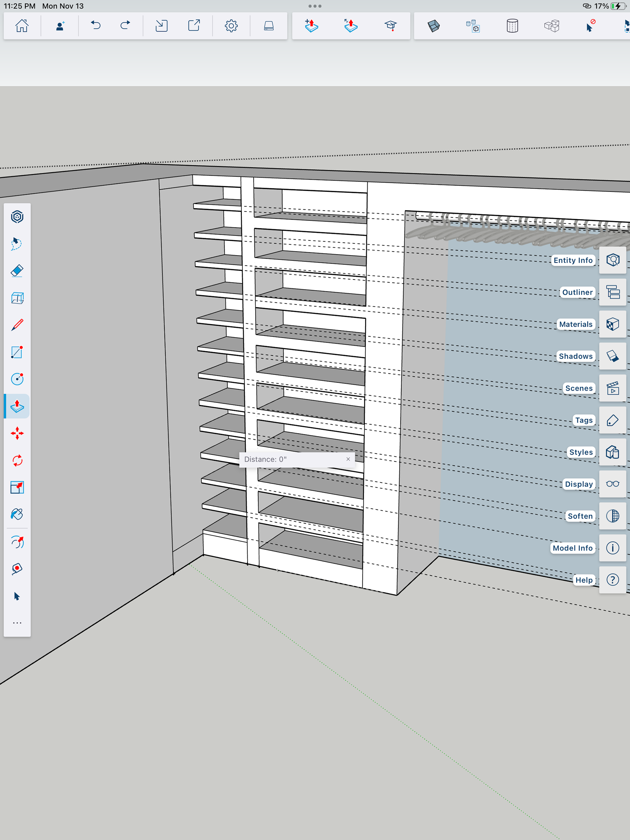Screen dimensions: 630x840
Task: Activate the Move tool
Action: pyautogui.click(x=17, y=433)
